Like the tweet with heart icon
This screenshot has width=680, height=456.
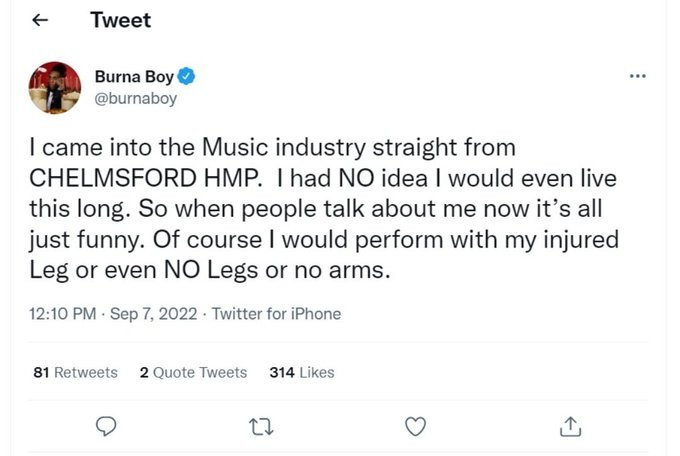(415, 427)
